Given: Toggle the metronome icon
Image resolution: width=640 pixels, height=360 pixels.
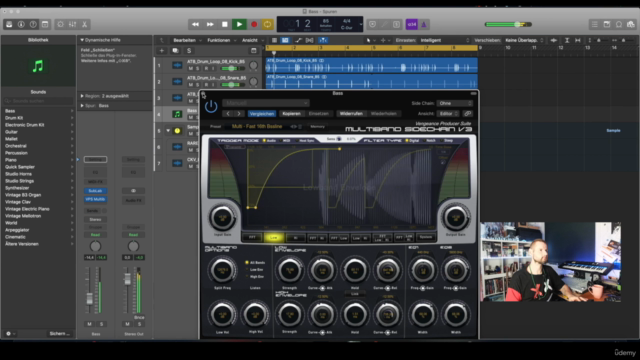Looking at the screenshot, I should (x=424, y=24).
